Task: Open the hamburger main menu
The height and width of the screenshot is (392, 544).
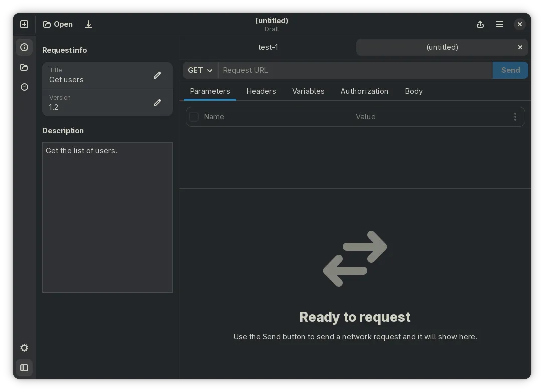Action: [500, 24]
